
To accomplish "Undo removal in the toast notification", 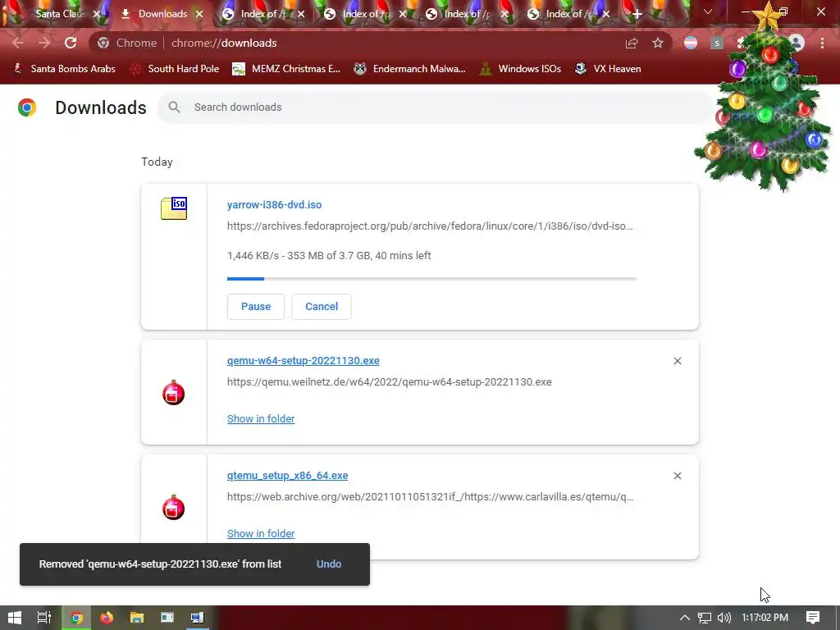I will point(328,564).
